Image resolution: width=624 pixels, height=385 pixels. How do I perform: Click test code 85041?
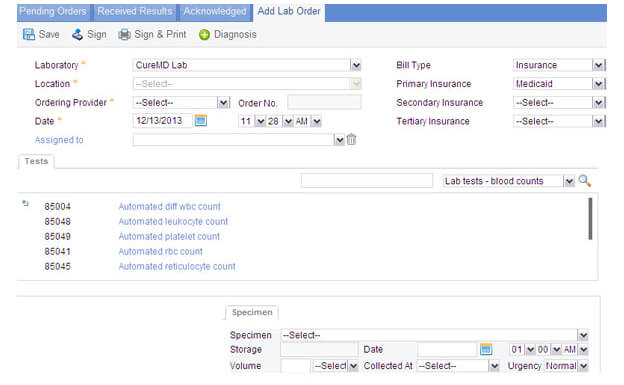pyautogui.click(x=57, y=252)
